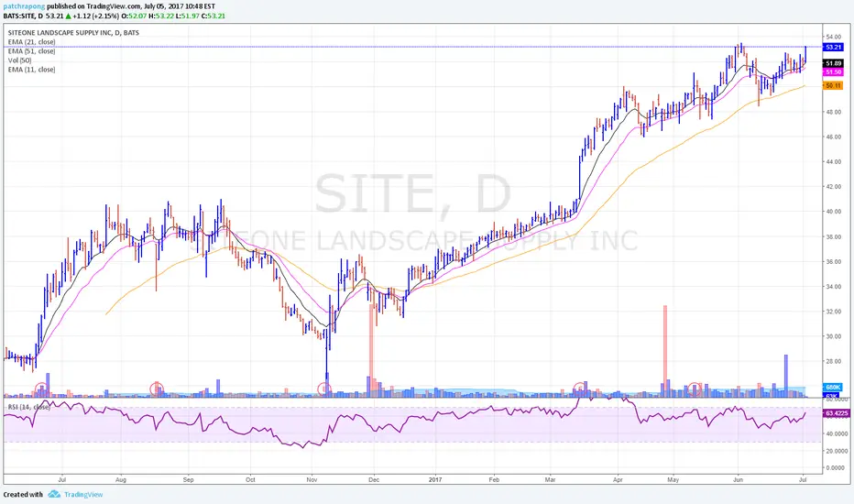
Task: Click the Oct label on time axis
Action: pyautogui.click(x=250, y=480)
